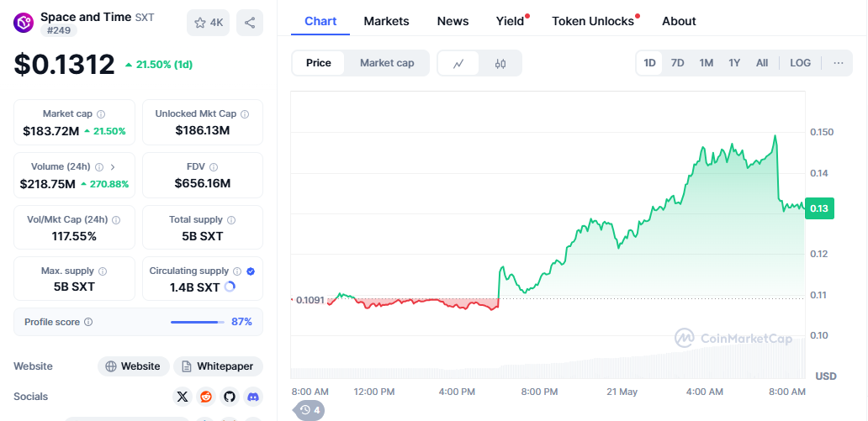Click the Vol/Mkt Cap (24h) info icon
This screenshot has width=868, height=421.
116,219
